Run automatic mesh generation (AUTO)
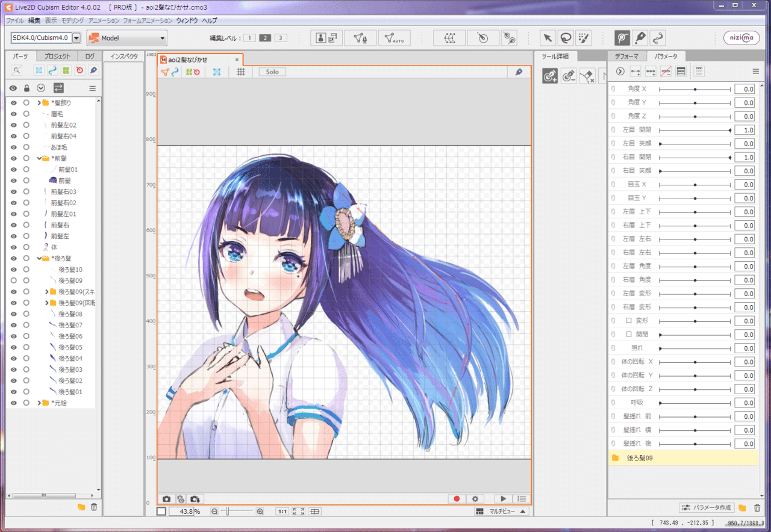The image size is (771, 532). coord(394,38)
